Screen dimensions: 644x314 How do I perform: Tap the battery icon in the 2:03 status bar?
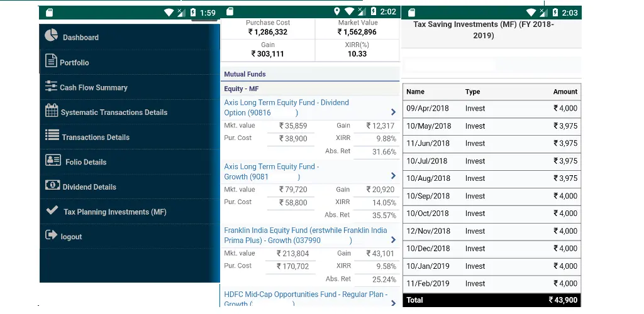[555, 13]
